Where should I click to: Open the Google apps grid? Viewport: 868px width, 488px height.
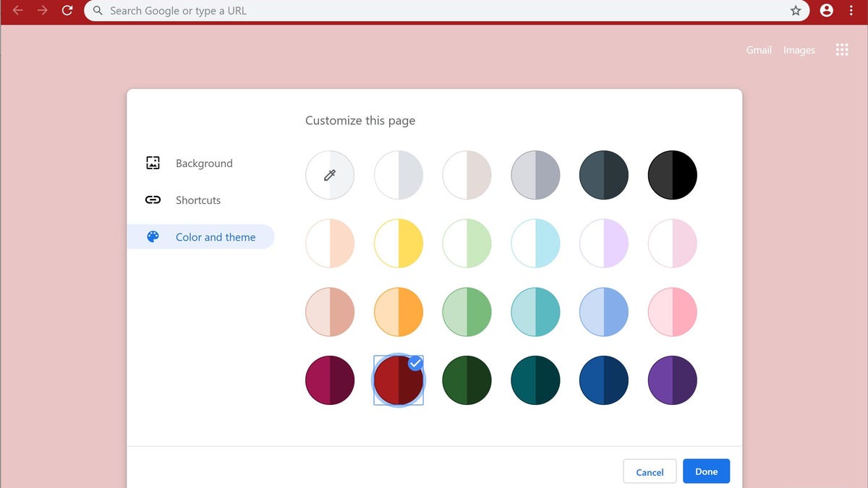click(841, 49)
